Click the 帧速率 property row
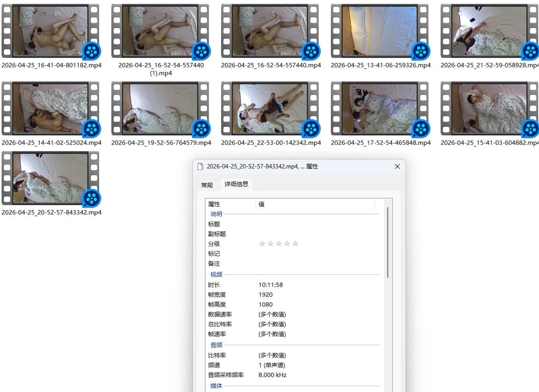This screenshot has width=539, height=392. (x=294, y=334)
